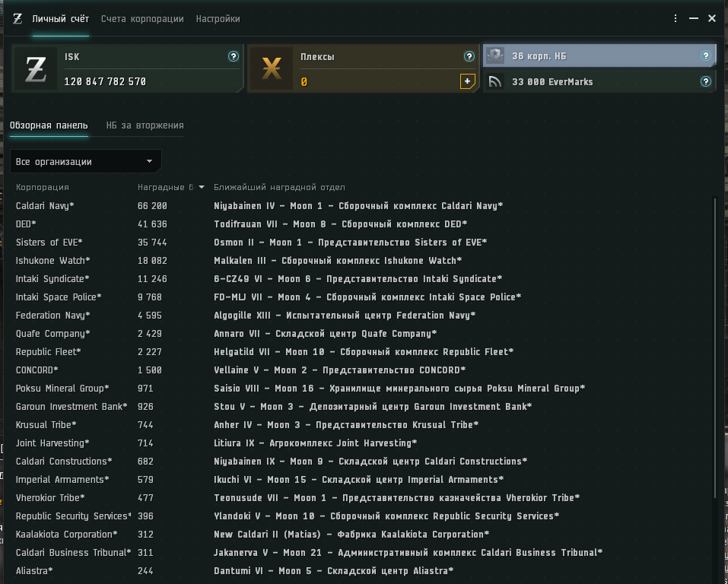
Task: Click 35 744 loyalty points value
Action: point(152,242)
